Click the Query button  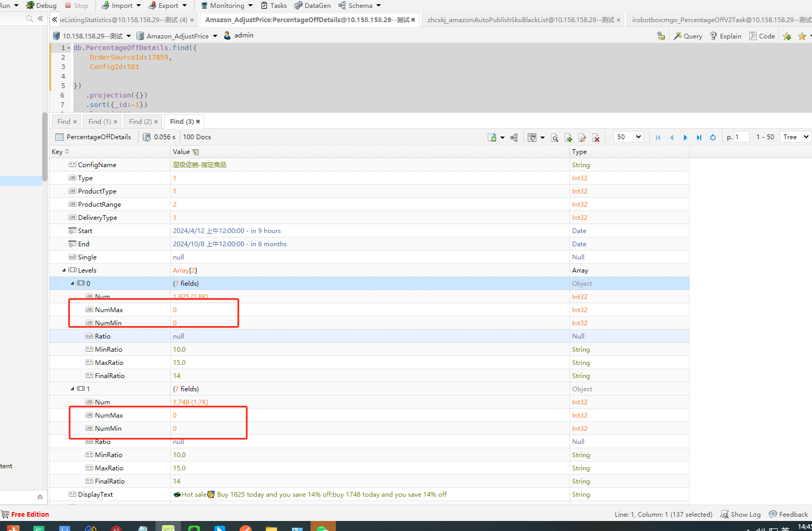pyautogui.click(x=688, y=36)
